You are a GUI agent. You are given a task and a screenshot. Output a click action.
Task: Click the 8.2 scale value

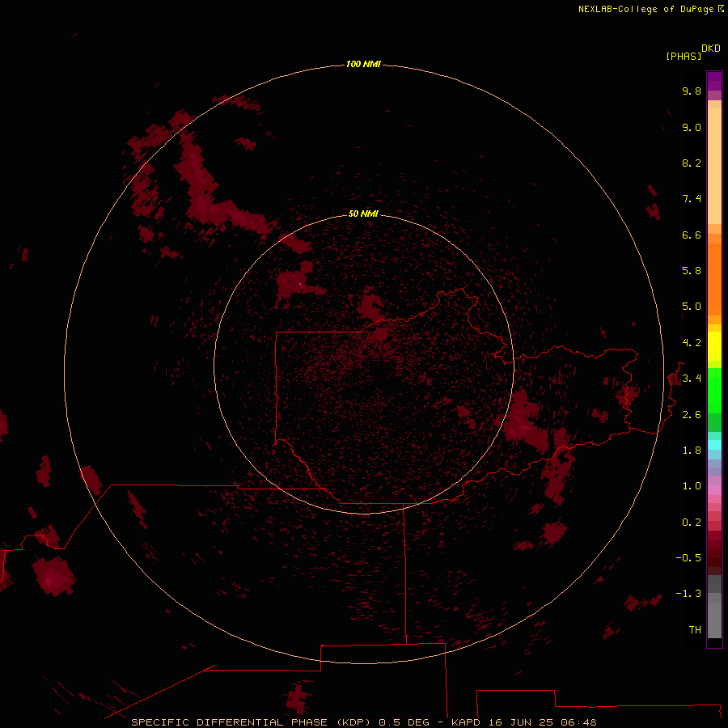pos(692,163)
